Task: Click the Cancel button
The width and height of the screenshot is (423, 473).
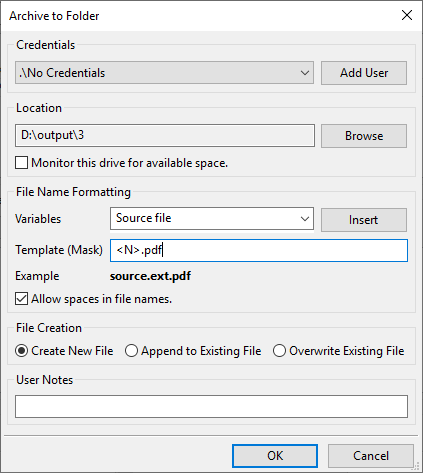Action: tap(371, 456)
